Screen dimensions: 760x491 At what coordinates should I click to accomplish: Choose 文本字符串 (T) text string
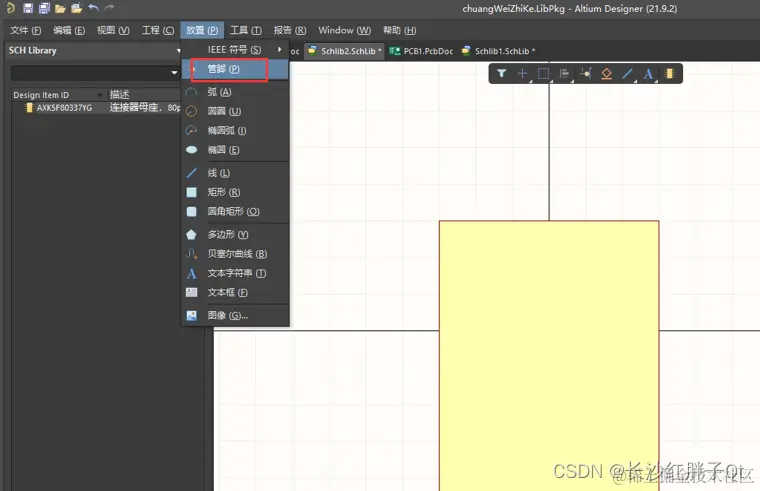pos(235,273)
